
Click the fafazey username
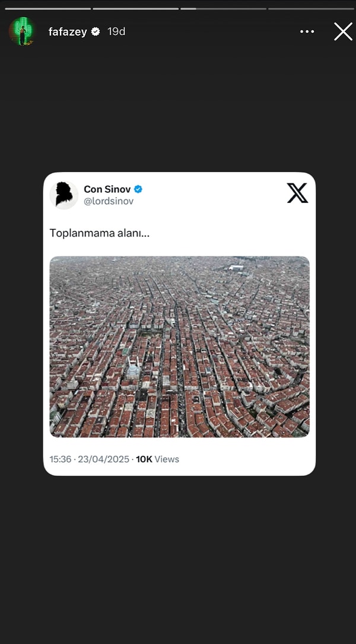(x=67, y=31)
